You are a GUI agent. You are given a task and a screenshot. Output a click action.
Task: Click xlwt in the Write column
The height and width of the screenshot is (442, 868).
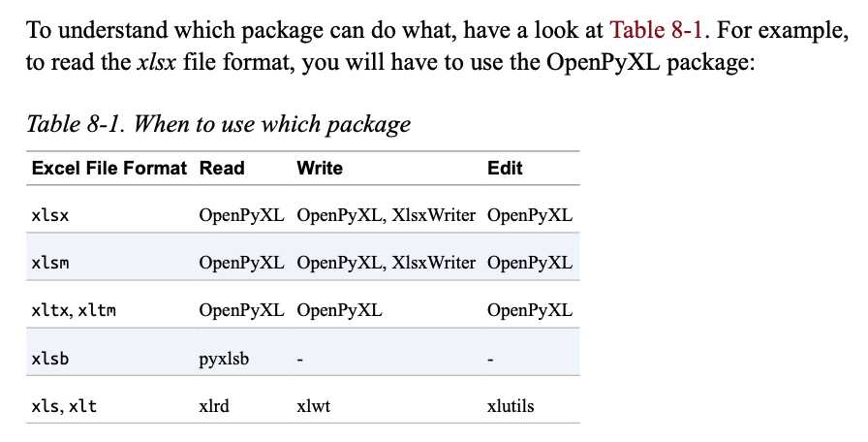[313, 406]
